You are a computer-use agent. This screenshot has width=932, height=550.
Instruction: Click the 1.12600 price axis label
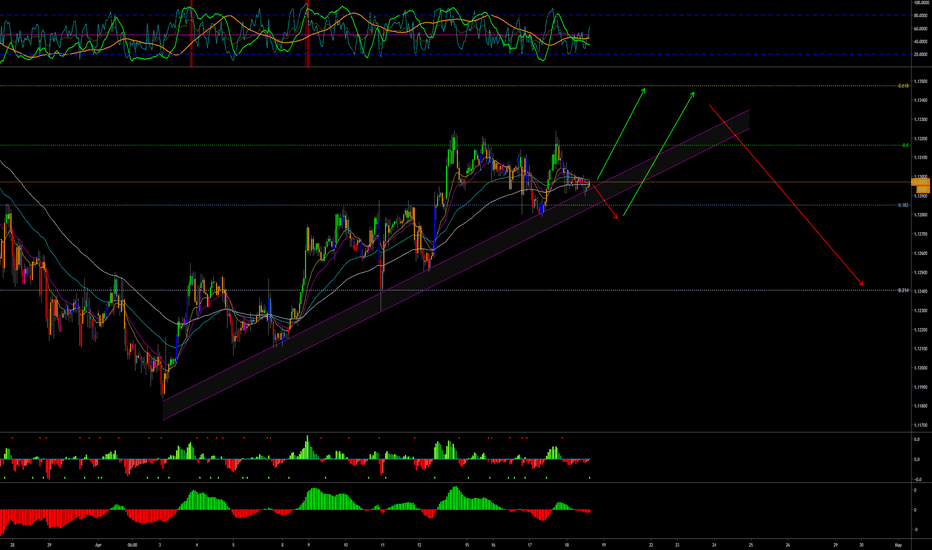(x=921, y=253)
